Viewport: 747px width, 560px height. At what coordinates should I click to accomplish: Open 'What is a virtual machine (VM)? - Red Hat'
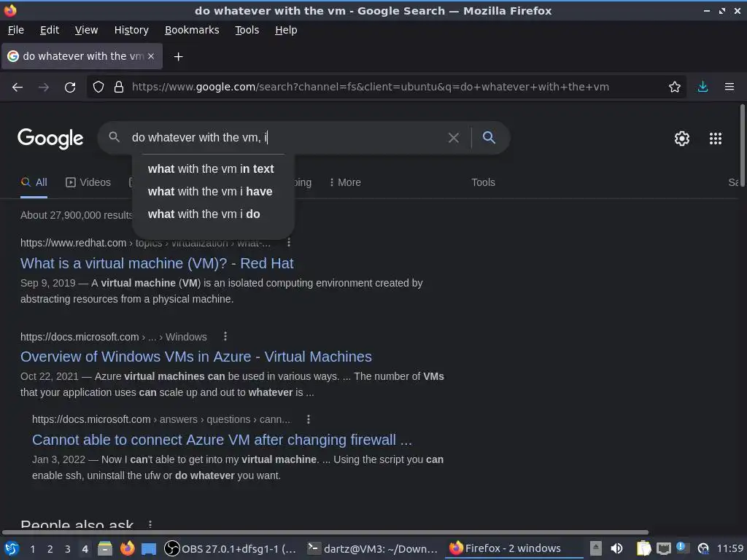click(158, 263)
